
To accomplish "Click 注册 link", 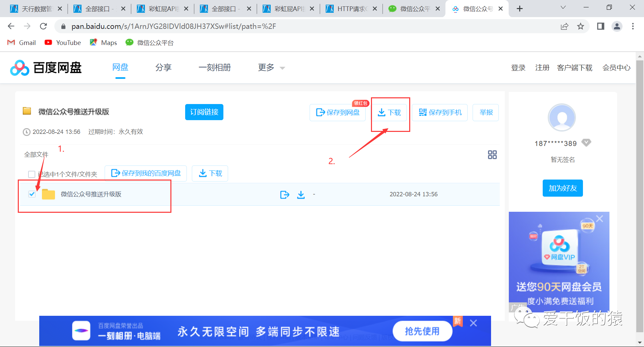I will click(x=542, y=68).
